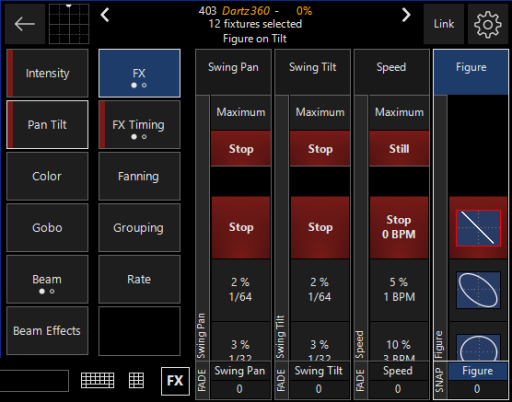Viewport: 512px width, 402px height.
Task: Go to previous fixture with left chevron
Action: (x=105, y=15)
